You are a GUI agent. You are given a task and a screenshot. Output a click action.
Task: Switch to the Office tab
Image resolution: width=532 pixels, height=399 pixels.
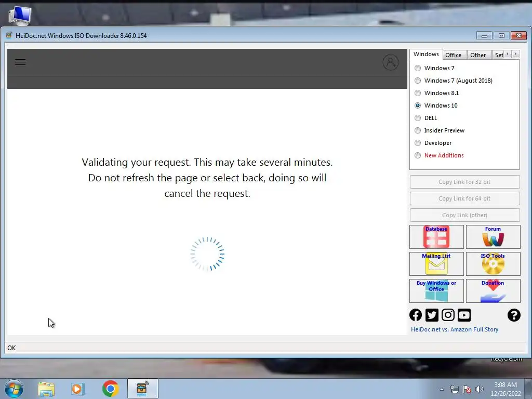(453, 55)
